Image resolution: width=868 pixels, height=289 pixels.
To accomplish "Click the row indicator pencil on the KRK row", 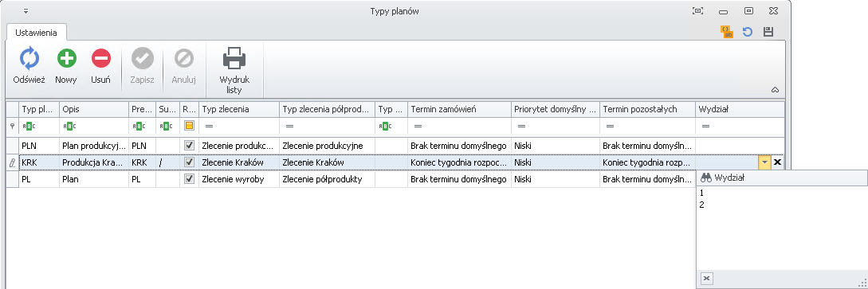I will [12, 162].
